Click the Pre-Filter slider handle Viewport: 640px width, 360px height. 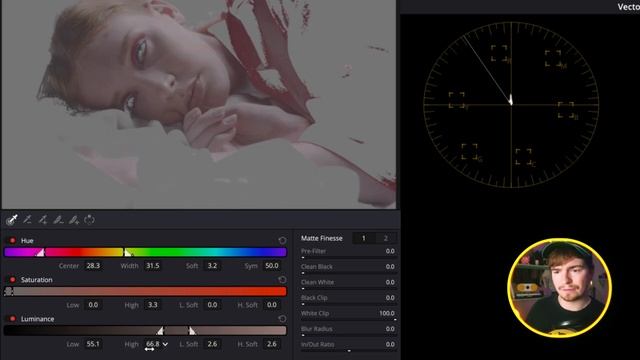303,258
